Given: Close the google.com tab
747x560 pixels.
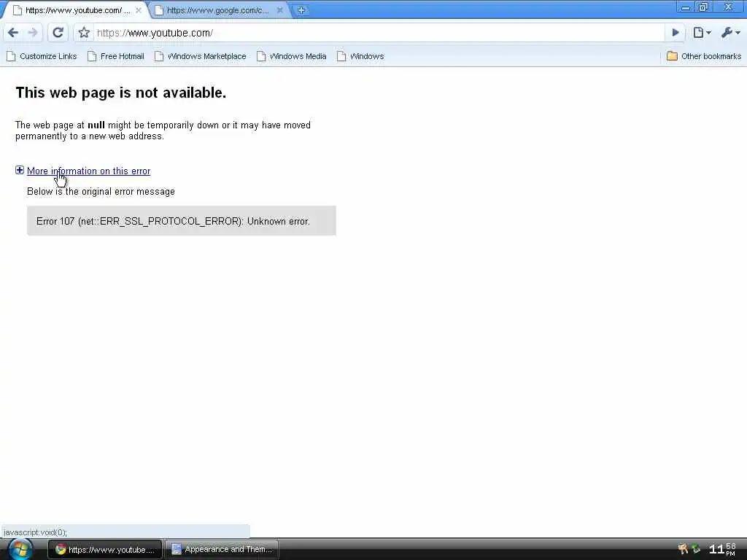Looking at the screenshot, I should [x=280, y=10].
